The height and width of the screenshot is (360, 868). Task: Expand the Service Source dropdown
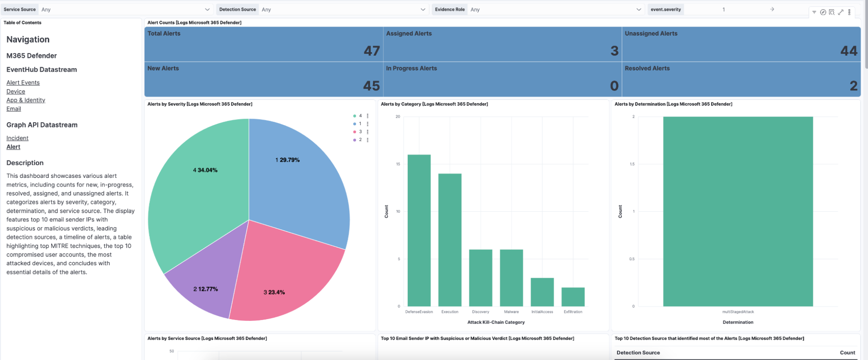[207, 10]
